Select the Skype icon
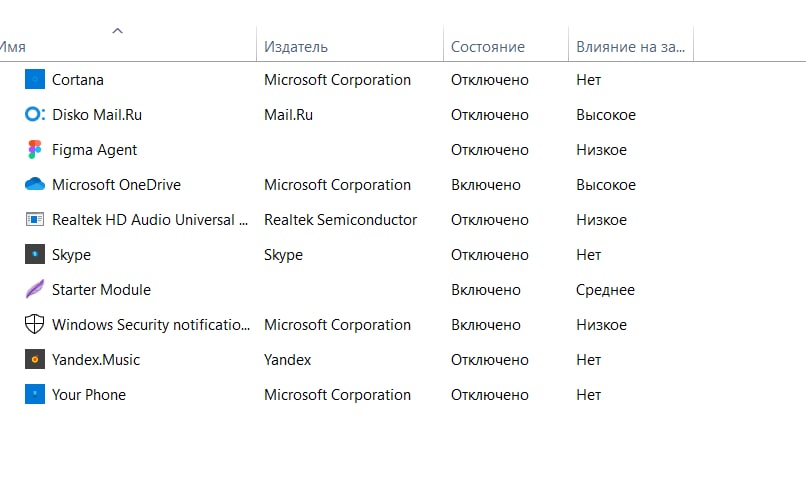Screen dimensions: 806x486 [x=35, y=254]
